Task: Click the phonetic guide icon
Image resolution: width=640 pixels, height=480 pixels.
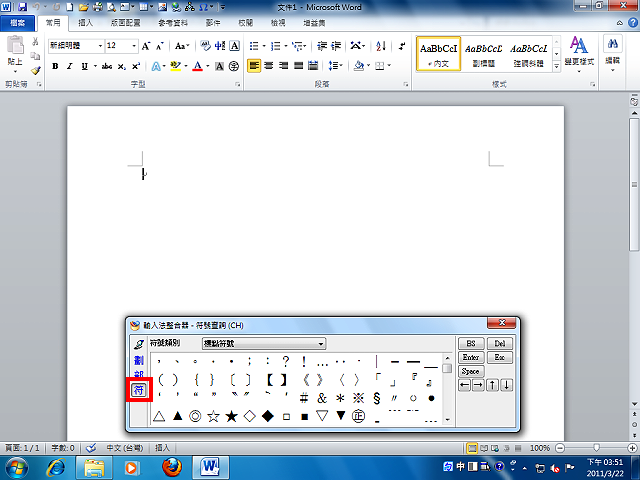Action: [205, 46]
